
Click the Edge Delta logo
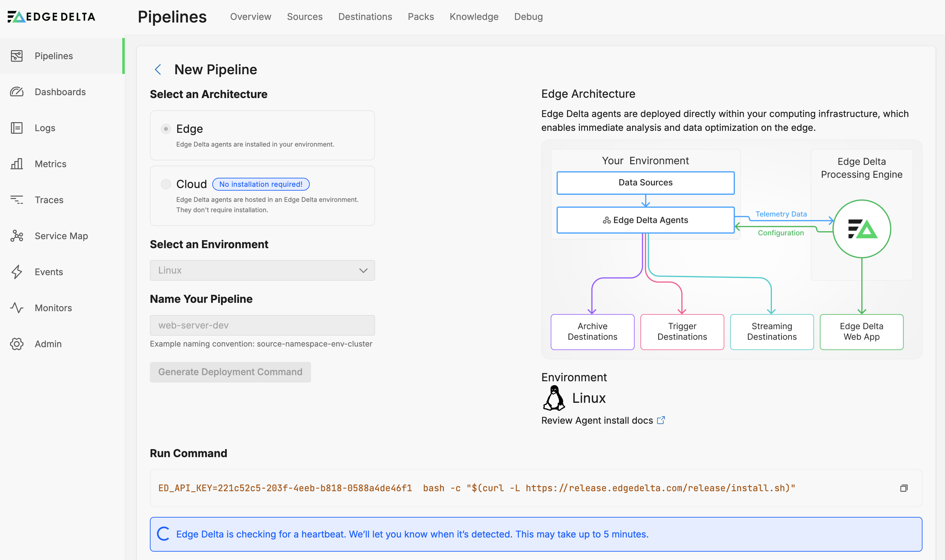(x=51, y=17)
